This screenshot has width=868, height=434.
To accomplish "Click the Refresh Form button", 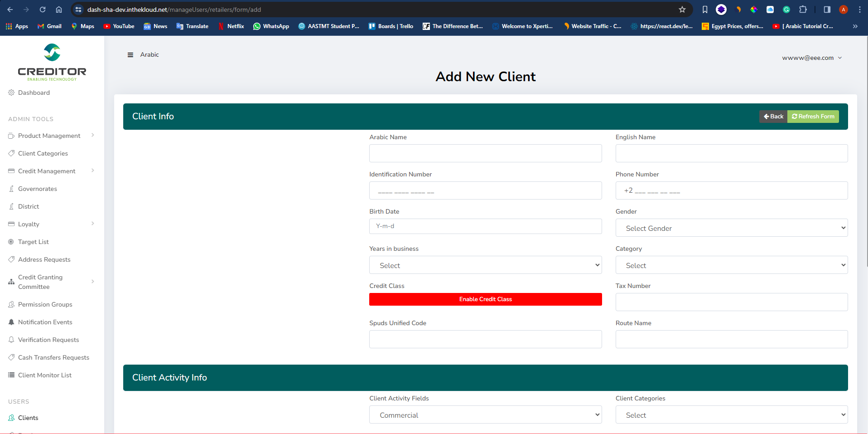I will click(x=813, y=117).
